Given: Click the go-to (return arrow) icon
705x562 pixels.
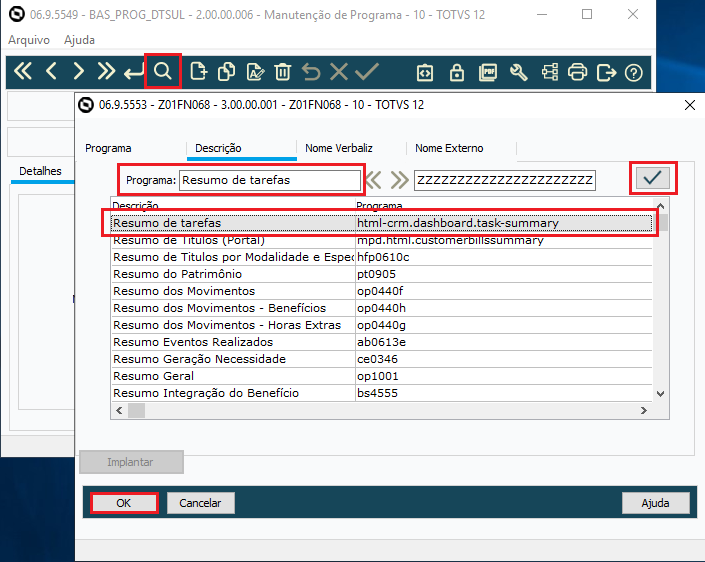Looking at the screenshot, I should pyautogui.click(x=134, y=72).
